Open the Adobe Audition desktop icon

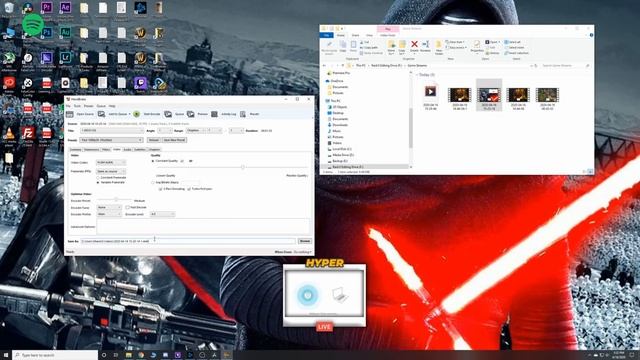[65, 33]
